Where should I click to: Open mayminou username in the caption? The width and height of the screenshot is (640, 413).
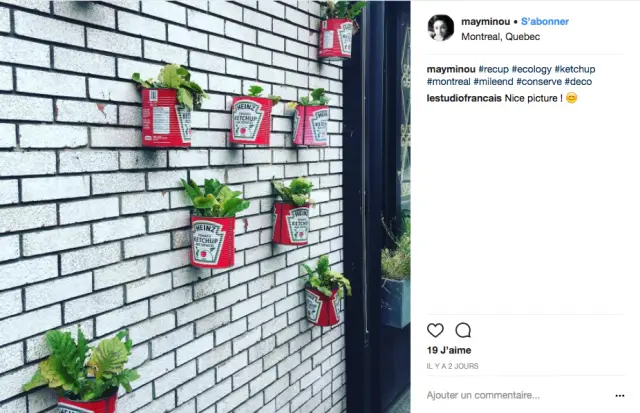[451, 69]
